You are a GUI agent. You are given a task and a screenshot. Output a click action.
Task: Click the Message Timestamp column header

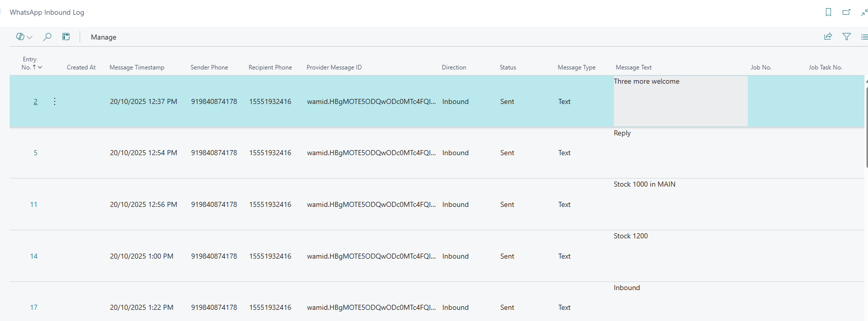pos(136,67)
